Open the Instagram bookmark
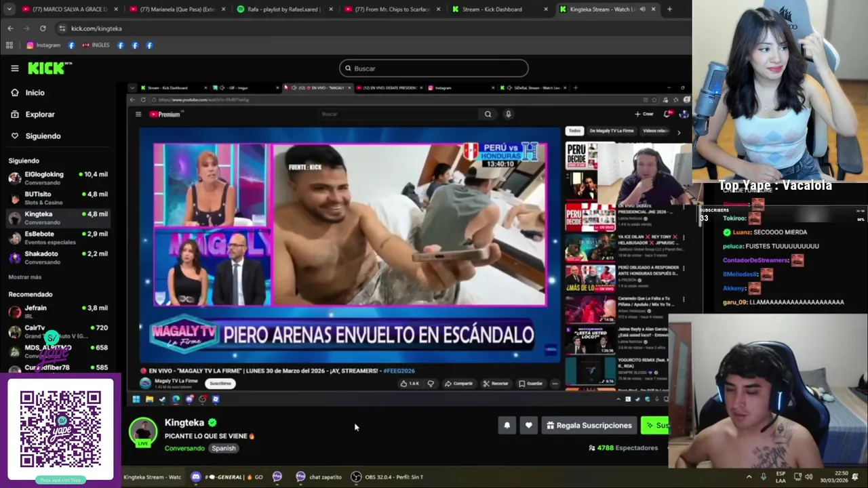The image size is (868, 488). tap(43, 45)
